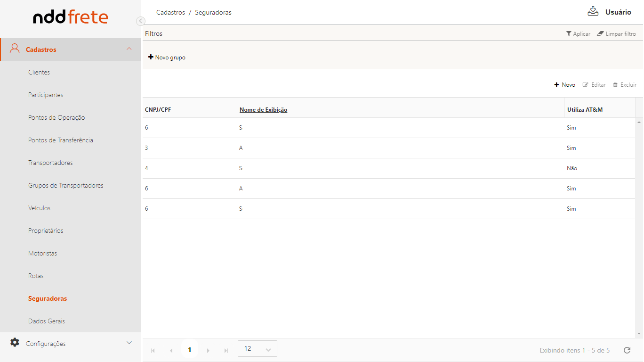The image size is (644, 362).
Task: Sort by the Nome de Exibição column header
Action: [263, 110]
